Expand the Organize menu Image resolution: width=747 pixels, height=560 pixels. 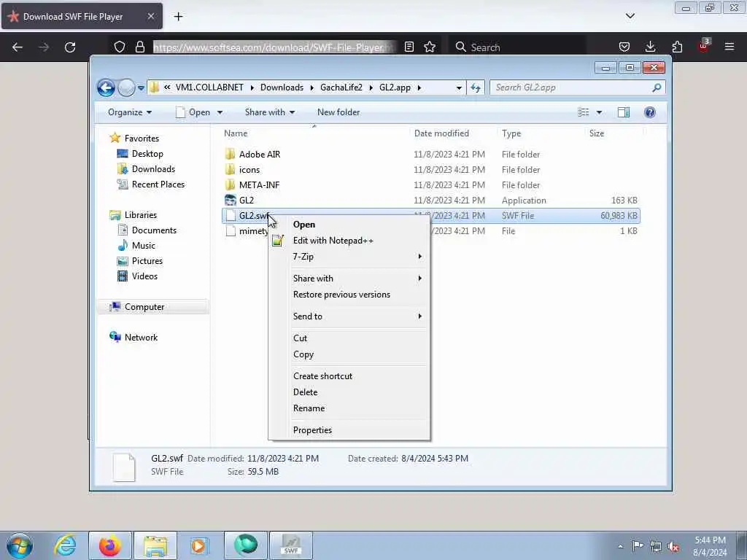click(130, 112)
